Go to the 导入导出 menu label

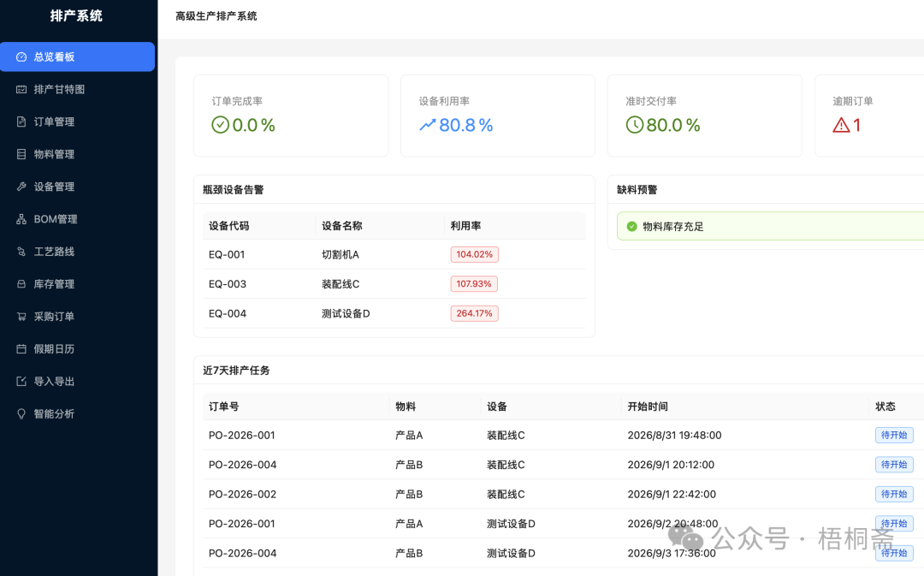[54, 382]
